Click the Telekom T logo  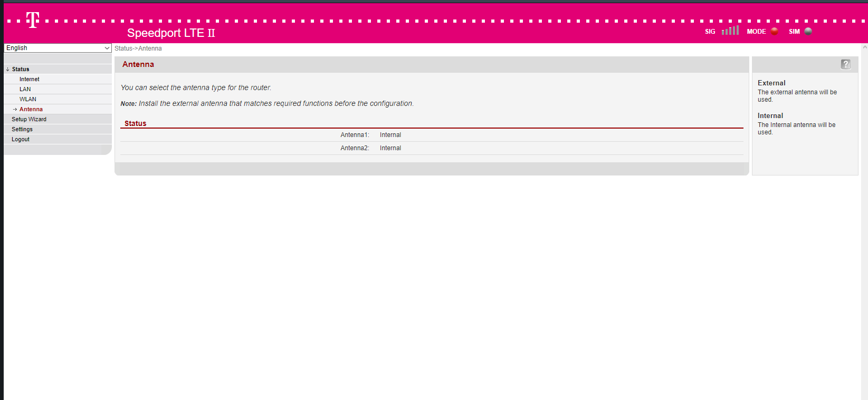point(33,20)
